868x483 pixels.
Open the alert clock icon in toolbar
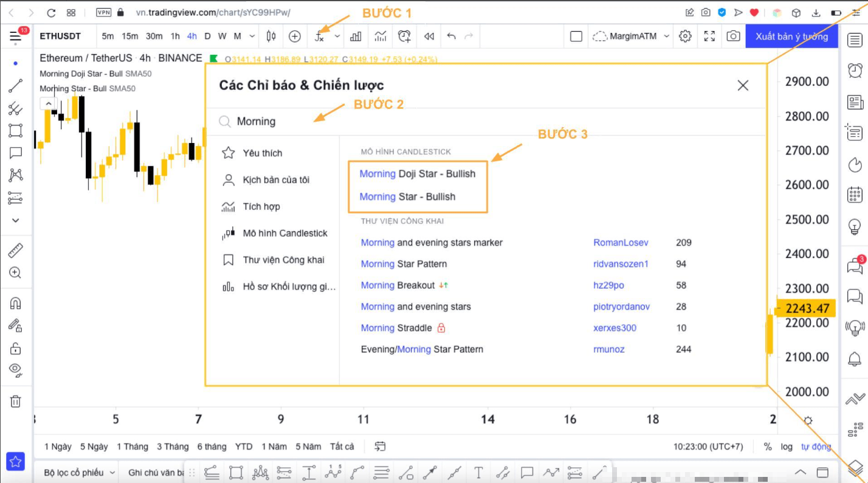click(405, 36)
